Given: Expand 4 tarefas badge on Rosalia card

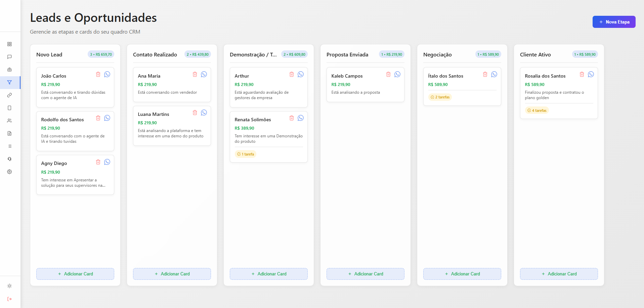Looking at the screenshot, I should coord(537,111).
